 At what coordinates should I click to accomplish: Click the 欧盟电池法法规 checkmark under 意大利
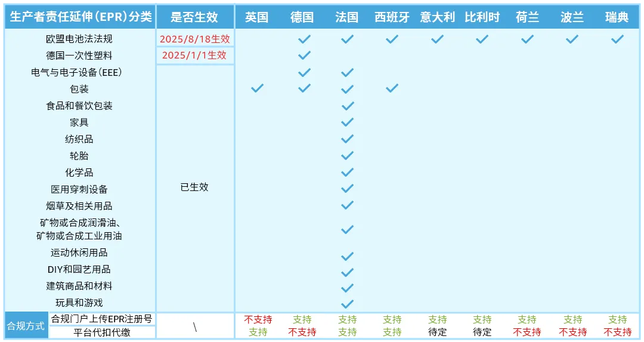click(x=437, y=39)
